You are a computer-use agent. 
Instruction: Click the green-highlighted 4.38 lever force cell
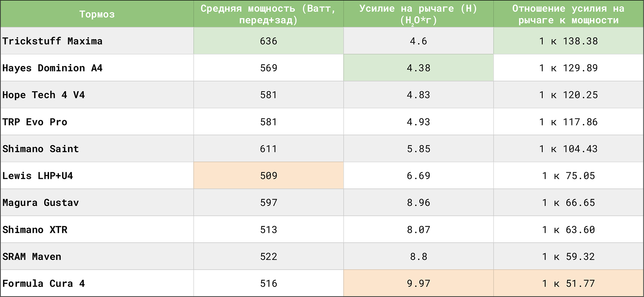(x=418, y=68)
